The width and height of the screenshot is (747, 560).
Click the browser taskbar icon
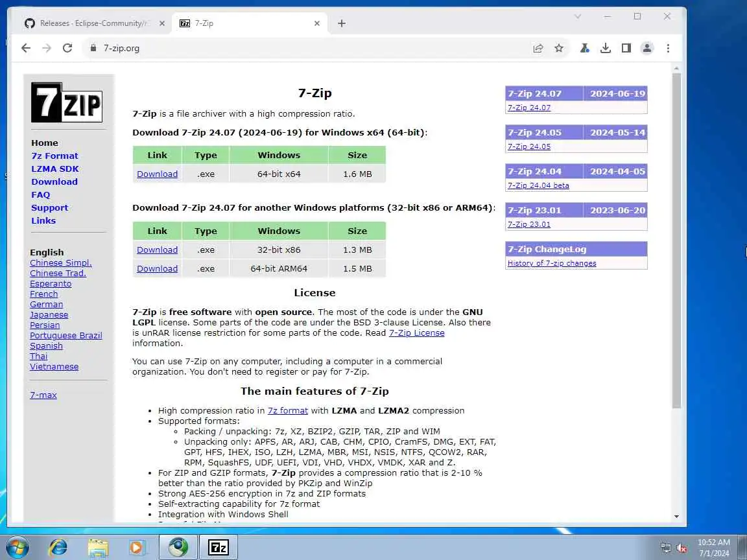point(178,547)
